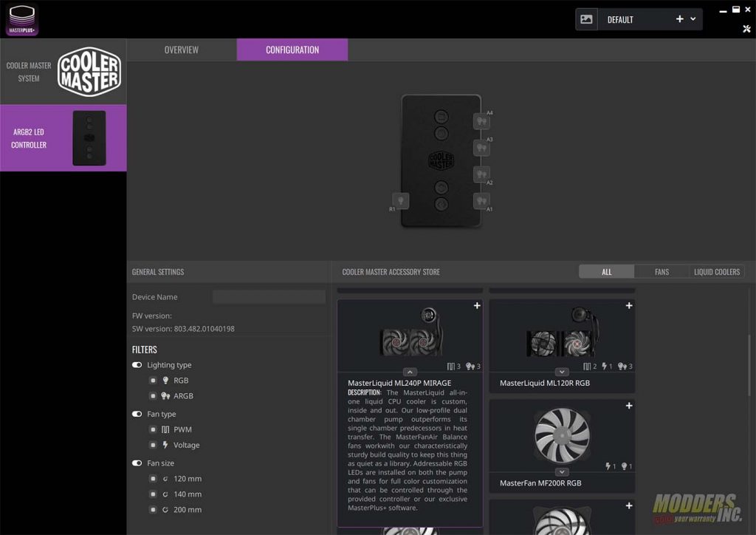Check the 120 mm fan size filter
This screenshot has height=535, width=756.
(153, 479)
